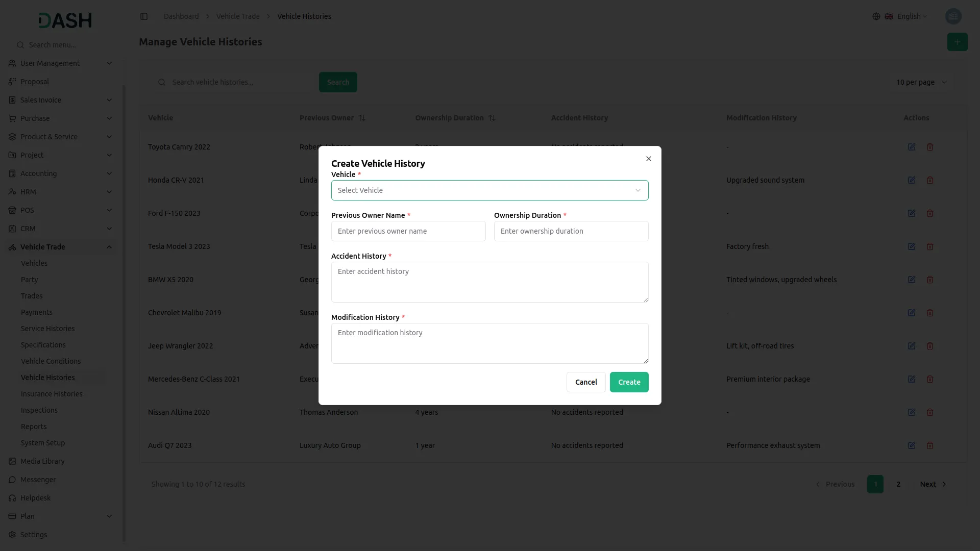Edit the Honda CR-V 2021 row
The image size is (980, 551).
(x=911, y=180)
